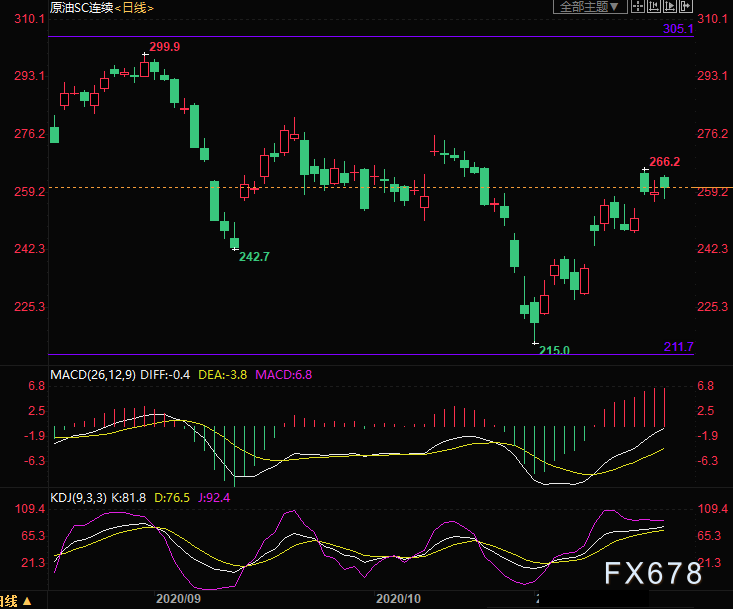Click the orange dashed current price line
The image size is (733, 609).
(x=372, y=187)
